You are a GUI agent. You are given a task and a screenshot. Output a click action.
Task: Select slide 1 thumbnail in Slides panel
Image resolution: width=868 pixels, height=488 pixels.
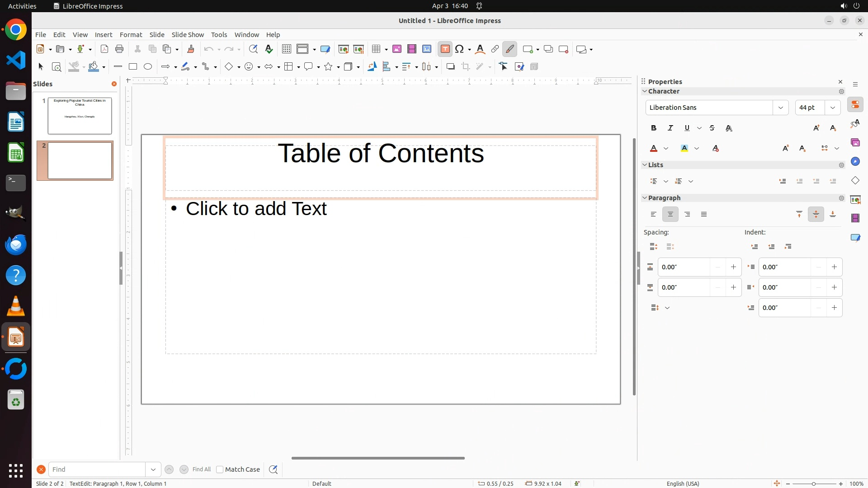pos(80,116)
